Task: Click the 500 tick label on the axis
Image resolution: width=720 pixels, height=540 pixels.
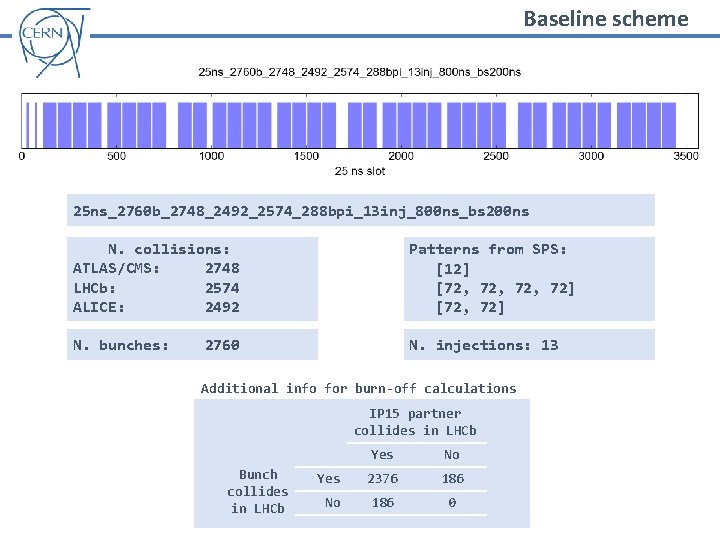Action: [x=116, y=156]
